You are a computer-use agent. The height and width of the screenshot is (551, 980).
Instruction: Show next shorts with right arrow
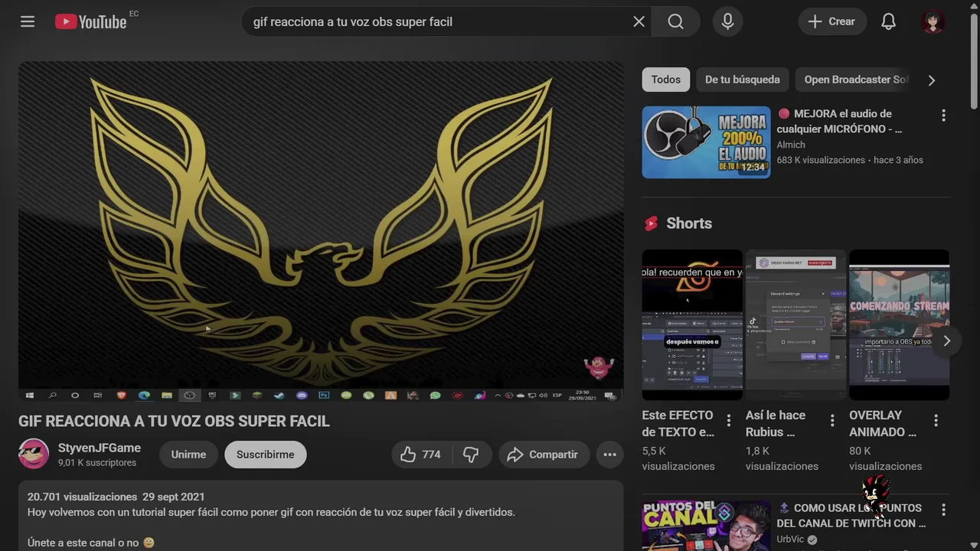tap(946, 341)
